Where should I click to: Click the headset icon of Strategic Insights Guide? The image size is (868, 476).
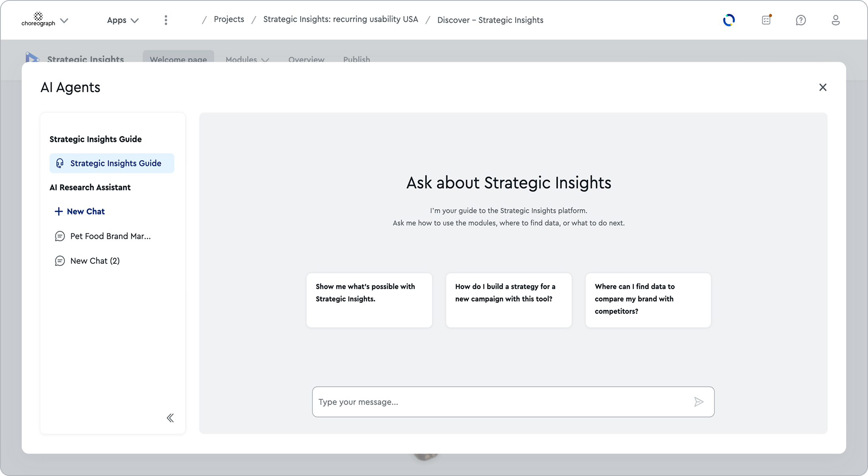(x=60, y=163)
